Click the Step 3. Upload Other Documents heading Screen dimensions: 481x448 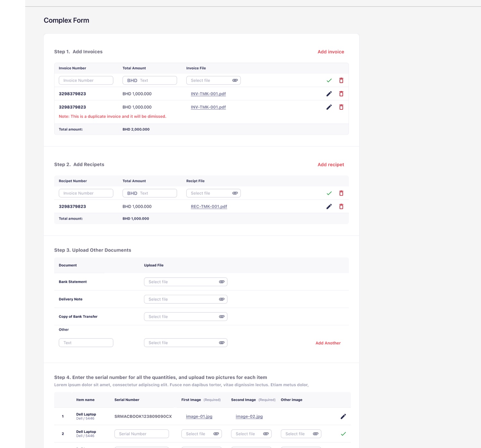point(93,250)
